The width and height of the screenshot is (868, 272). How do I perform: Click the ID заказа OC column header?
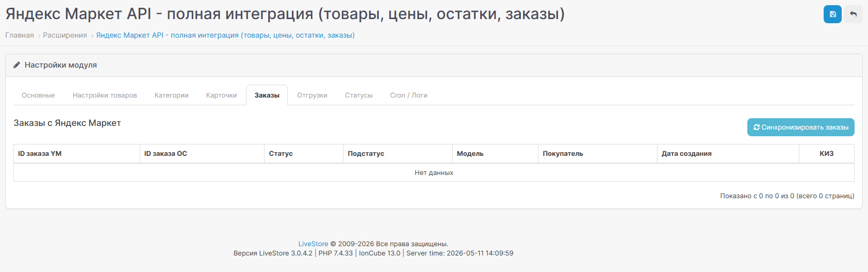(202, 154)
